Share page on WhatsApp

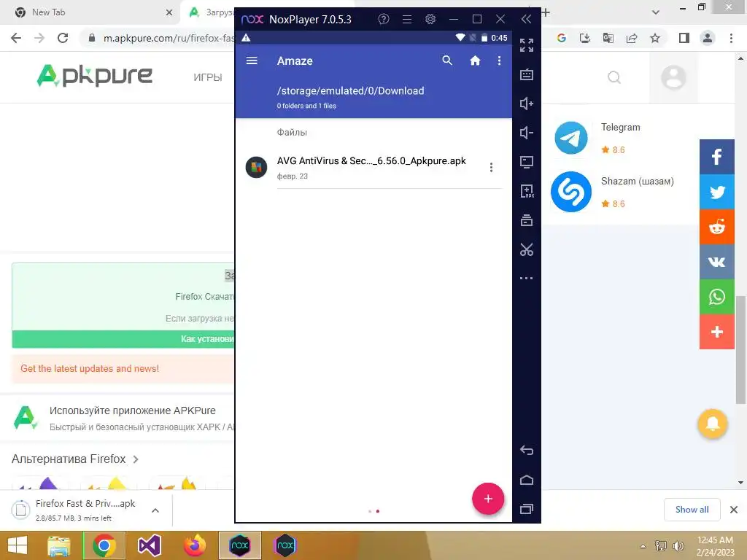click(x=716, y=297)
